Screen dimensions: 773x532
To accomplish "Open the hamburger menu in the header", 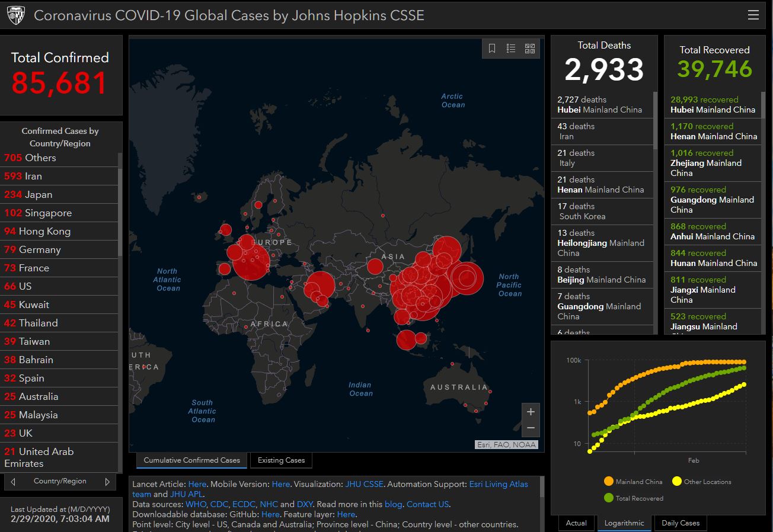I will [753, 15].
